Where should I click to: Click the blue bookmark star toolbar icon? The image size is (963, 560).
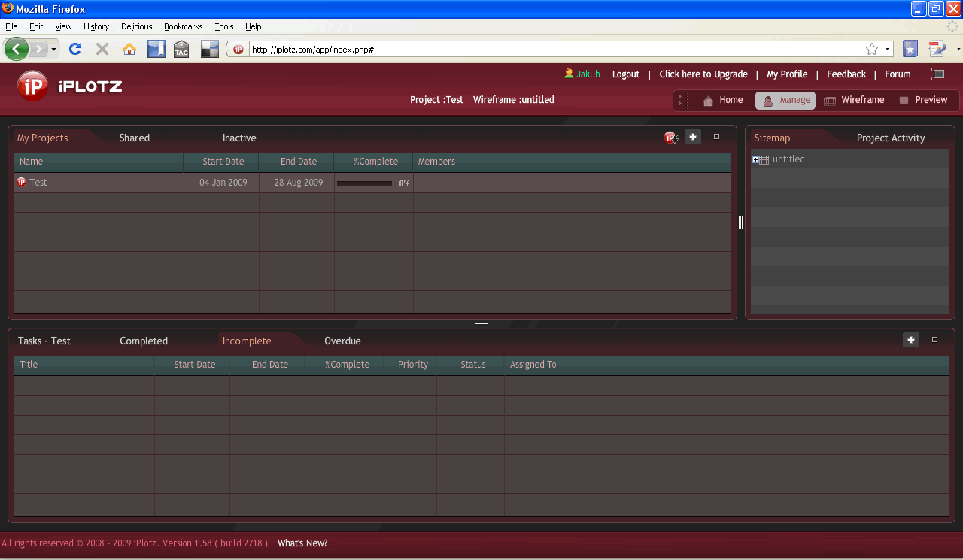coord(910,49)
